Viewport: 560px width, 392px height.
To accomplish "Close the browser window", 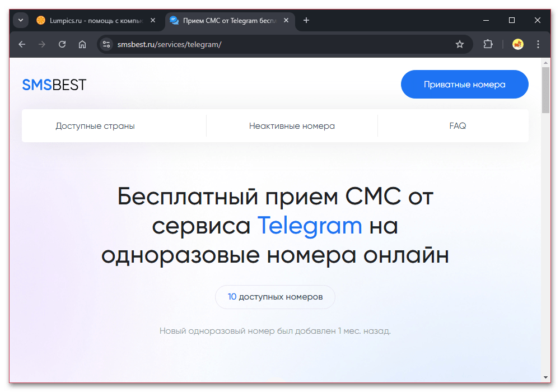I will click(x=538, y=20).
